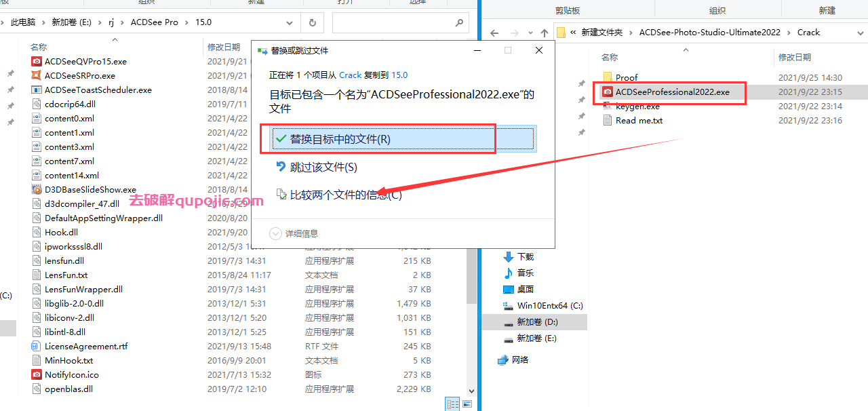
Task: Select content14.xml in file list
Action: pos(72,175)
